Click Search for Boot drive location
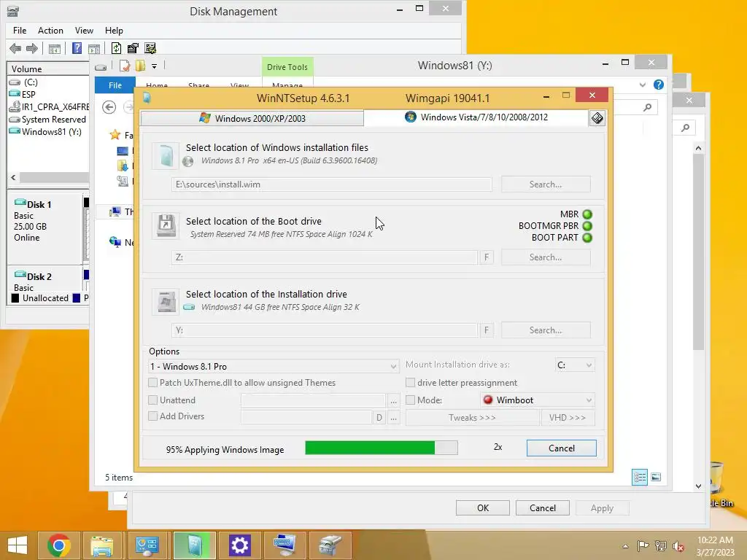This screenshot has width=747, height=560. [x=546, y=257]
